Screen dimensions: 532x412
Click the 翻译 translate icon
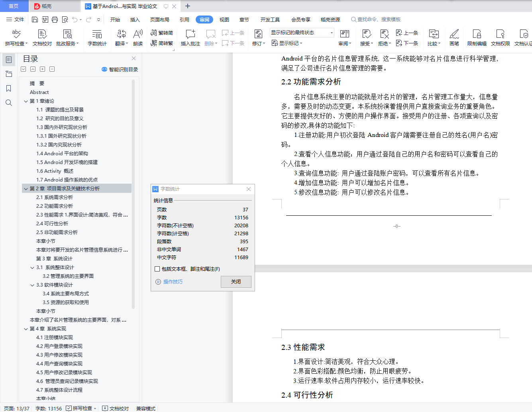click(x=122, y=34)
